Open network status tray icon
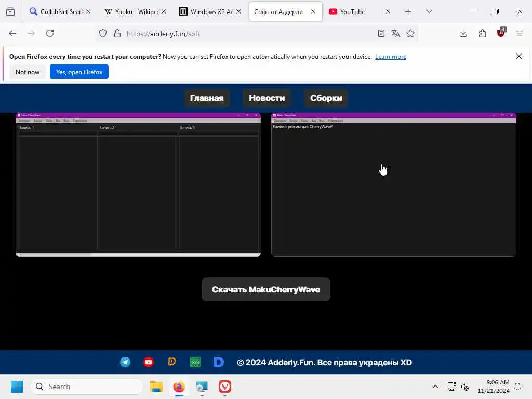The height and width of the screenshot is (399, 532). pos(451,387)
